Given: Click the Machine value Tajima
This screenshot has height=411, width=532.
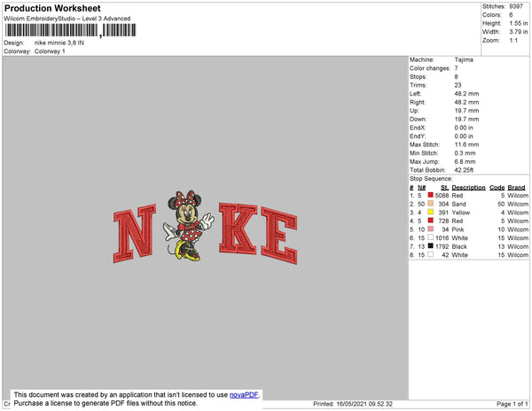Looking at the screenshot, I should (x=464, y=59).
